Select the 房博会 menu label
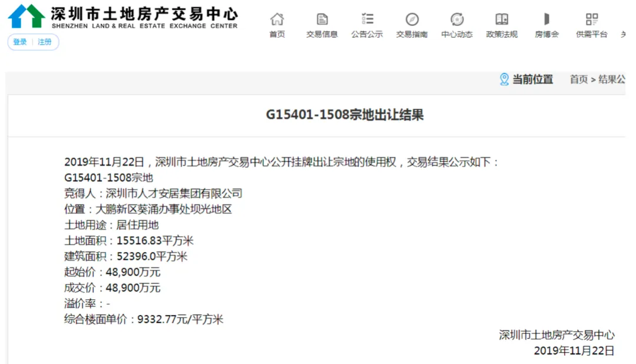Viewport: 636px width, 364px height. click(546, 35)
